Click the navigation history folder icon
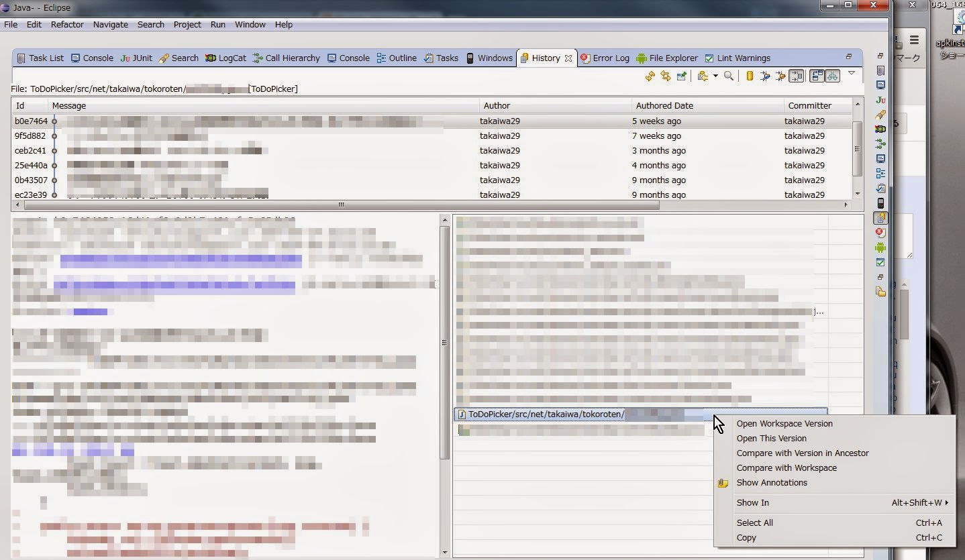Viewport: 965px width, 560px height. point(703,76)
